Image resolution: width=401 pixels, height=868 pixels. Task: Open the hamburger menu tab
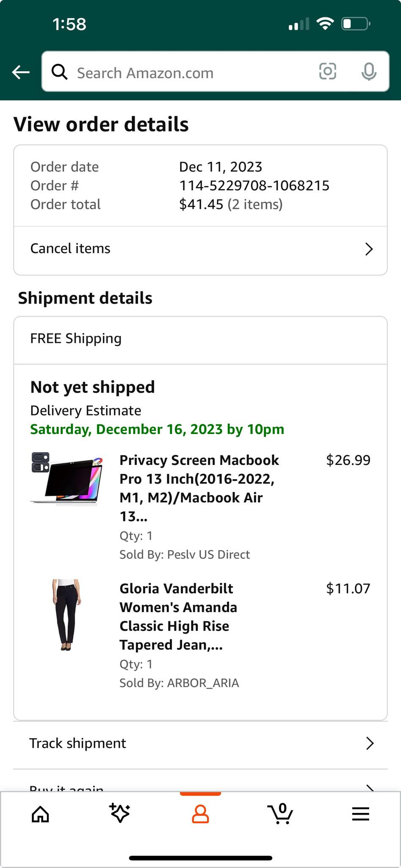pos(360,814)
